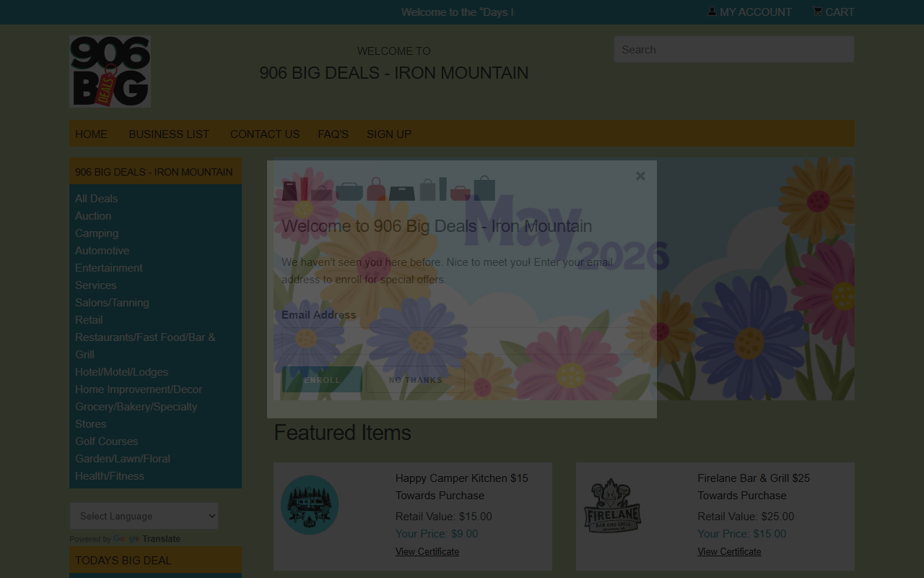Viewport: 924px width, 578px height.
Task: Click the Search input field
Action: coord(734,49)
